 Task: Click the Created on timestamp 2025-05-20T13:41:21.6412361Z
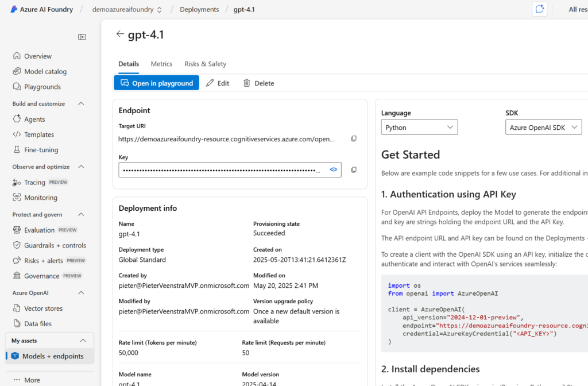(x=299, y=260)
